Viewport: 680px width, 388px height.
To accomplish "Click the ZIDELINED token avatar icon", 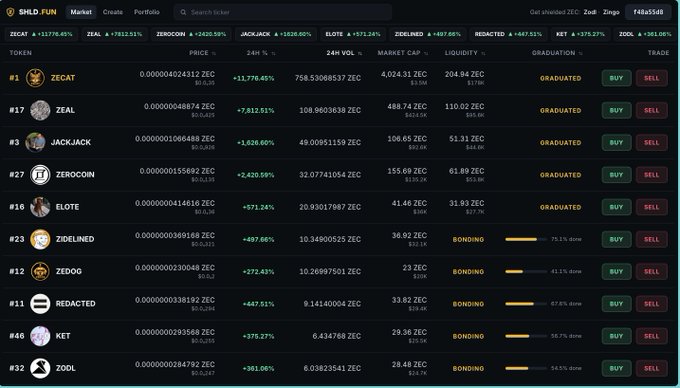I will click(x=40, y=239).
